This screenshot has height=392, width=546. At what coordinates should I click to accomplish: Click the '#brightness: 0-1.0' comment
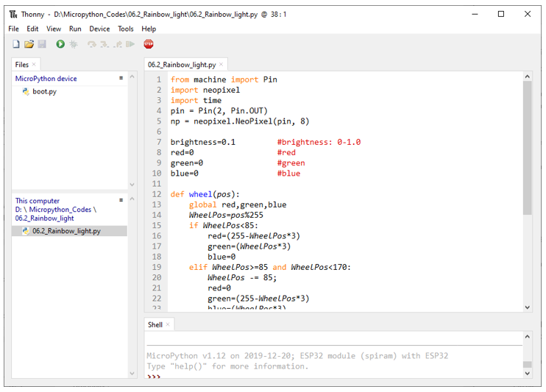point(319,143)
